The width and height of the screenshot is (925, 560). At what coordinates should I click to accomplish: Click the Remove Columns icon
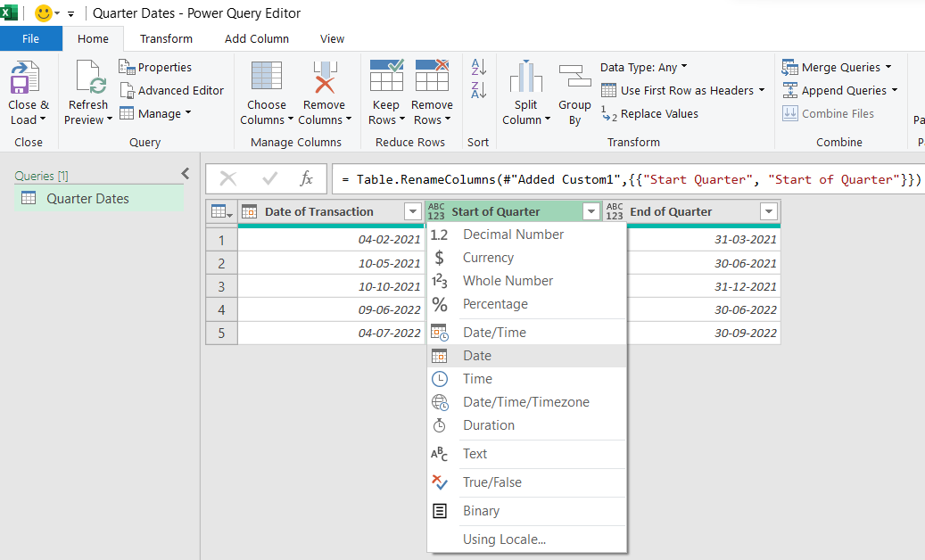point(325,78)
